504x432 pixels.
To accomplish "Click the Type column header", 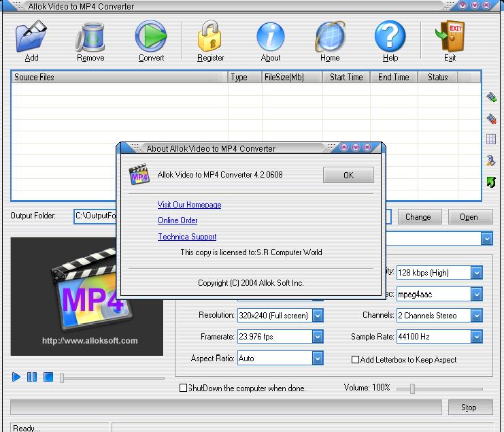I will click(x=244, y=77).
